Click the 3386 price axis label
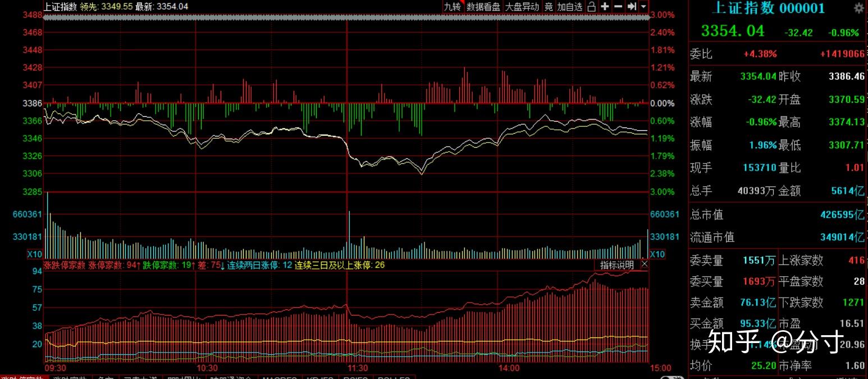Viewport: 868px width, 379px height. (x=33, y=103)
